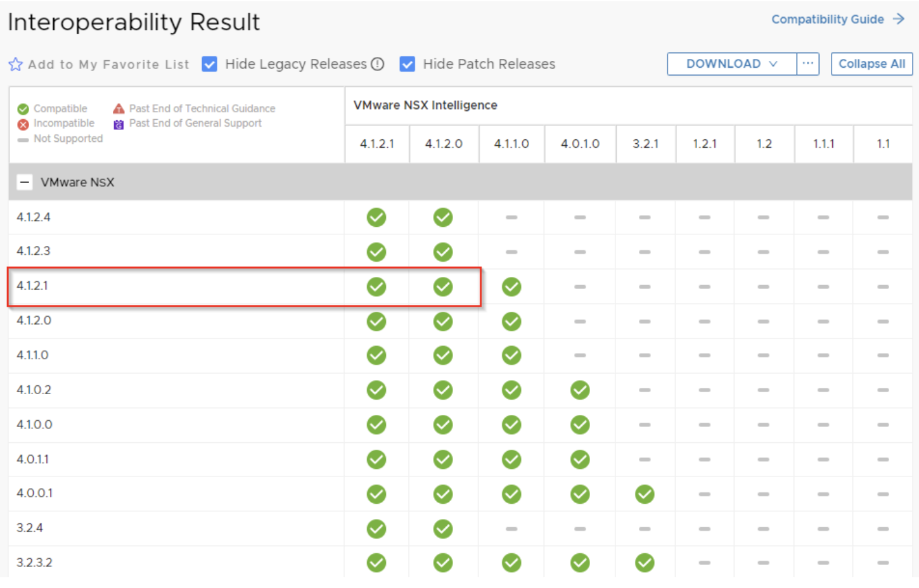Click compatible checkmark for NSX 4.0.0.1 and Intelligence 4.0.1.0
Screen dimensions: 919x588
pyautogui.click(x=580, y=494)
